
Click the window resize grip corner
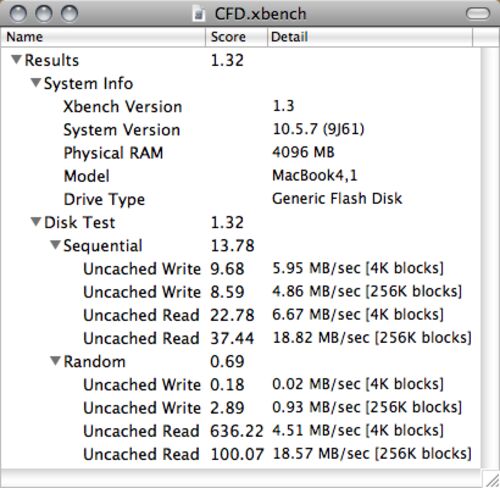tap(491, 479)
